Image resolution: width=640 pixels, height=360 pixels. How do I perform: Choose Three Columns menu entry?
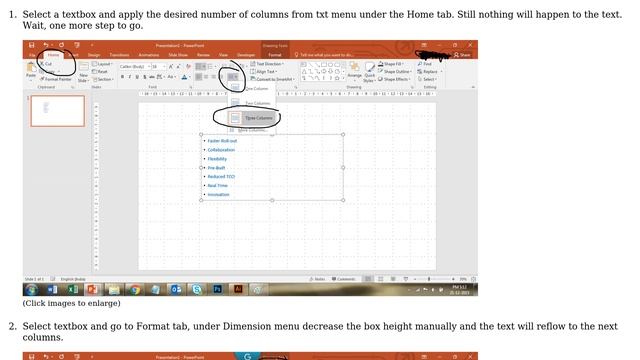coord(251,118)
